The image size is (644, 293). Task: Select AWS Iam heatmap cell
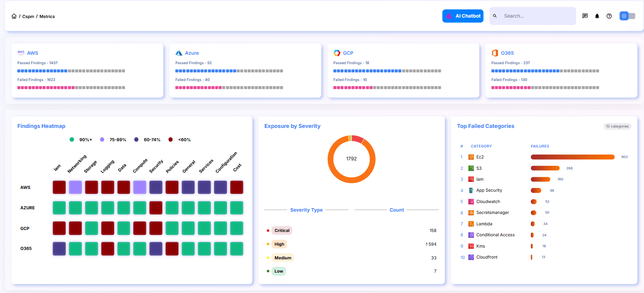pyautogui.click(x=59, y=187)
